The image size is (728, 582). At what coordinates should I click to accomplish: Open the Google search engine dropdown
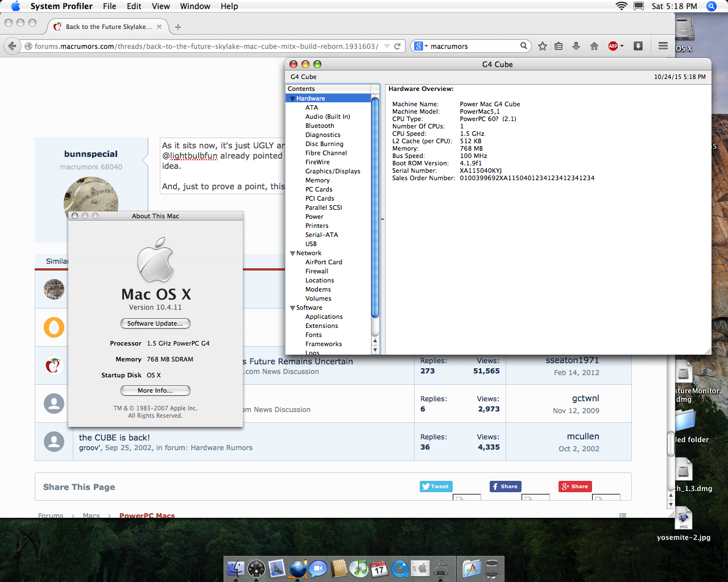coord(421,46)
